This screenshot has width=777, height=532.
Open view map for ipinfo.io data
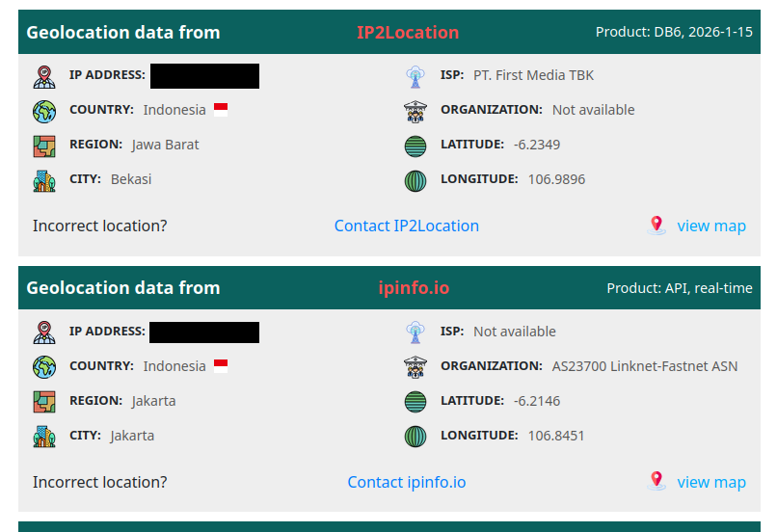(710, 482)
